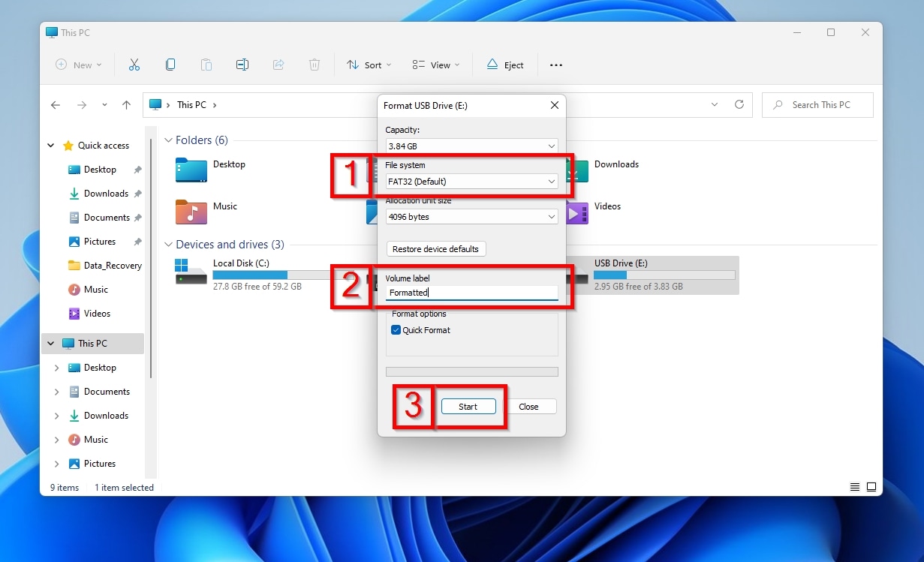Click inside the Volume label field
The height and width of the screenshot is (562, 924).
[x=471, y=293]
